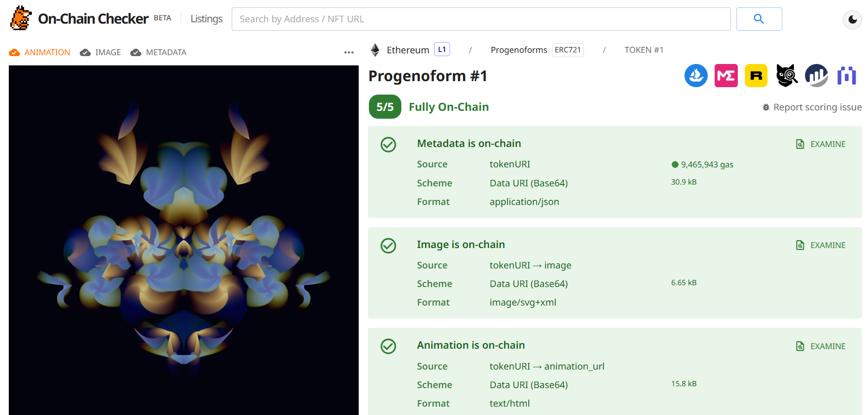Examine the 'Metadata is on-chain' section
The width and height of the screenshot is (868, 415).
point(821,144)
